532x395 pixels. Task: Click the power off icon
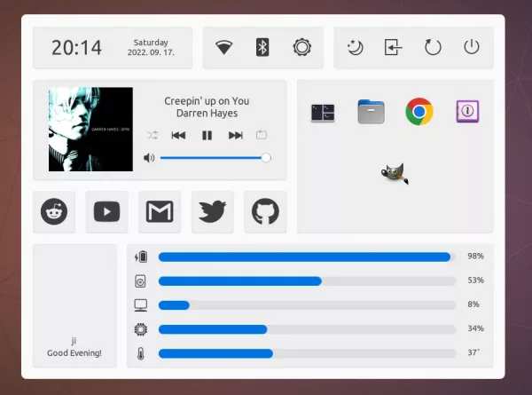click(x=472, y=47)
